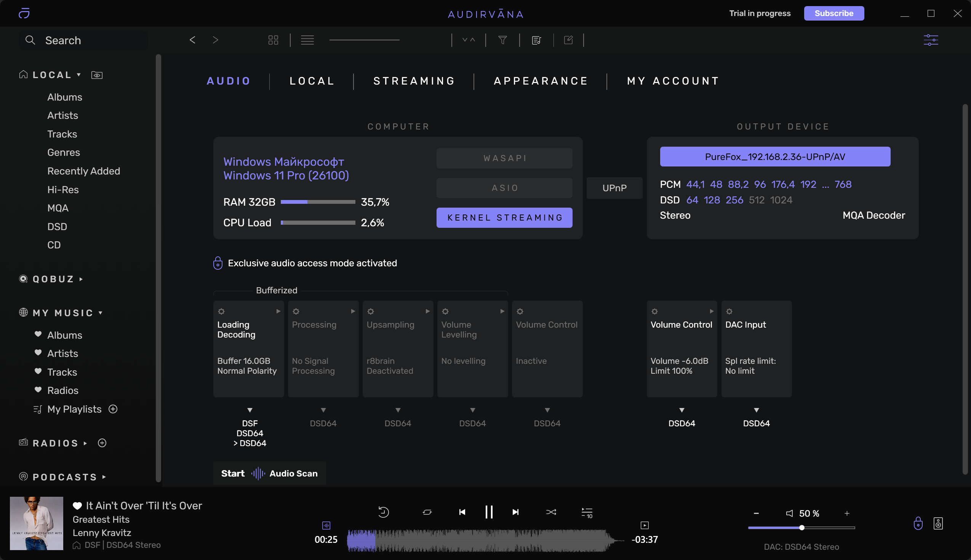Collapse the LOCAL sidebar section

pos(79,75)
